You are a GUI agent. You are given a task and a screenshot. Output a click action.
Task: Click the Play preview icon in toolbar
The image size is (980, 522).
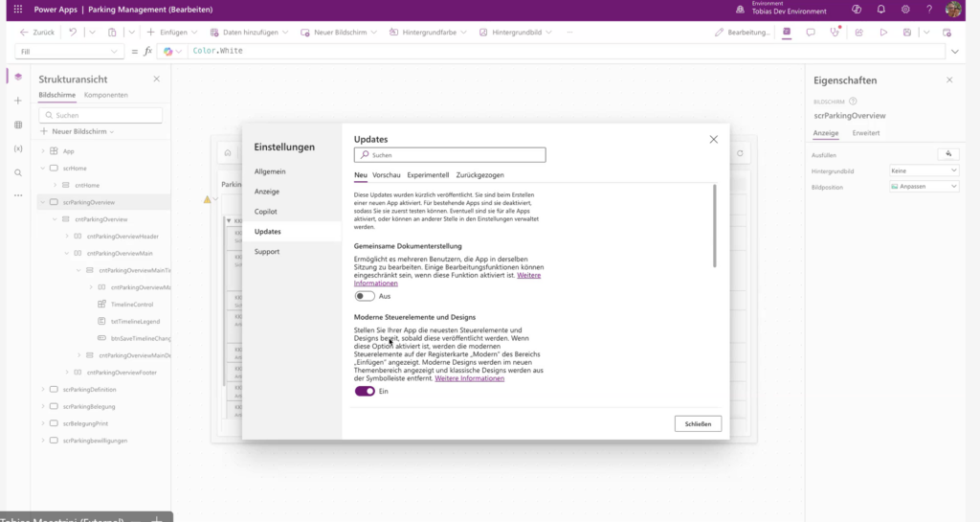tap(882, 32)
